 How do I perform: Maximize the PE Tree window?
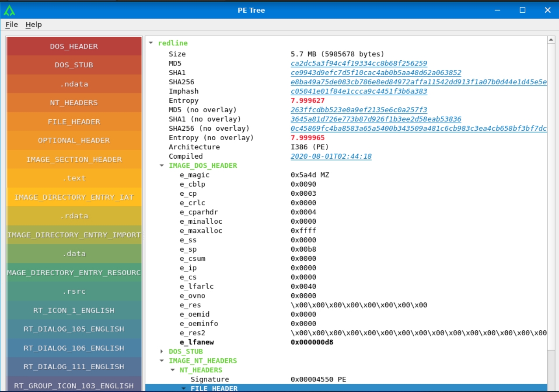tap(522, 10)
